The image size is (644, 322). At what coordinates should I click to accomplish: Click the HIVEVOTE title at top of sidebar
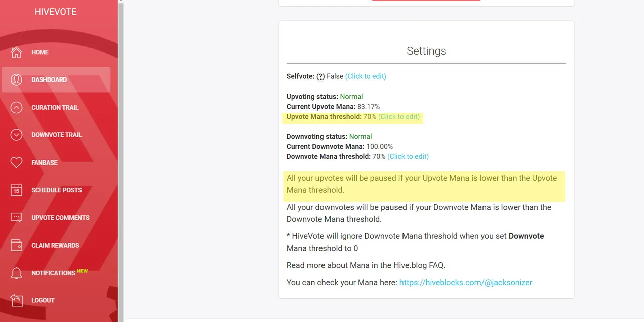55,12
